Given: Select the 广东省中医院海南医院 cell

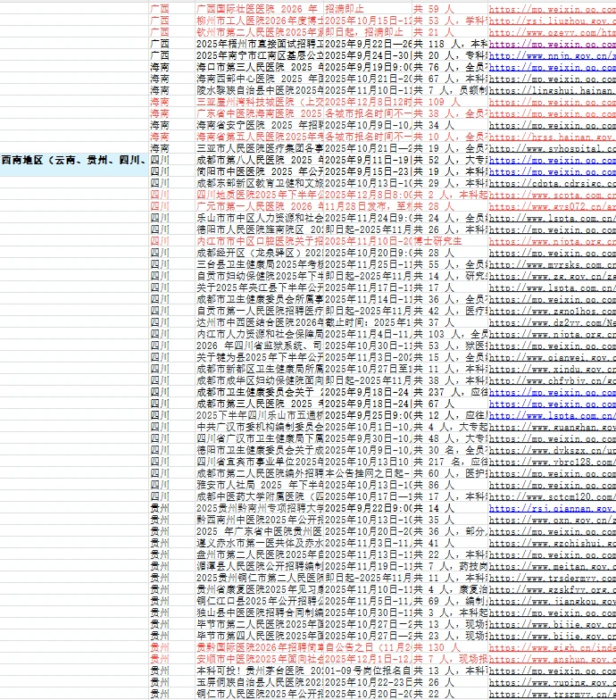Looking at the screenshot, I should (x=260, y=113).
